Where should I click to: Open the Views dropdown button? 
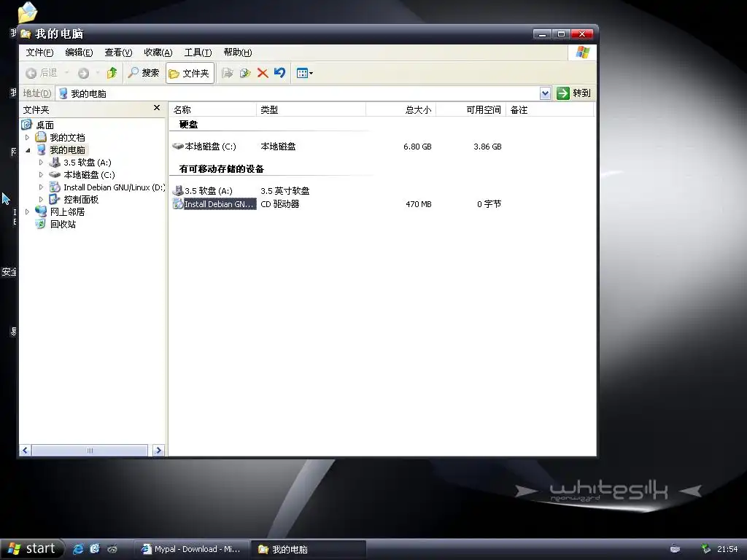point(304,73)
